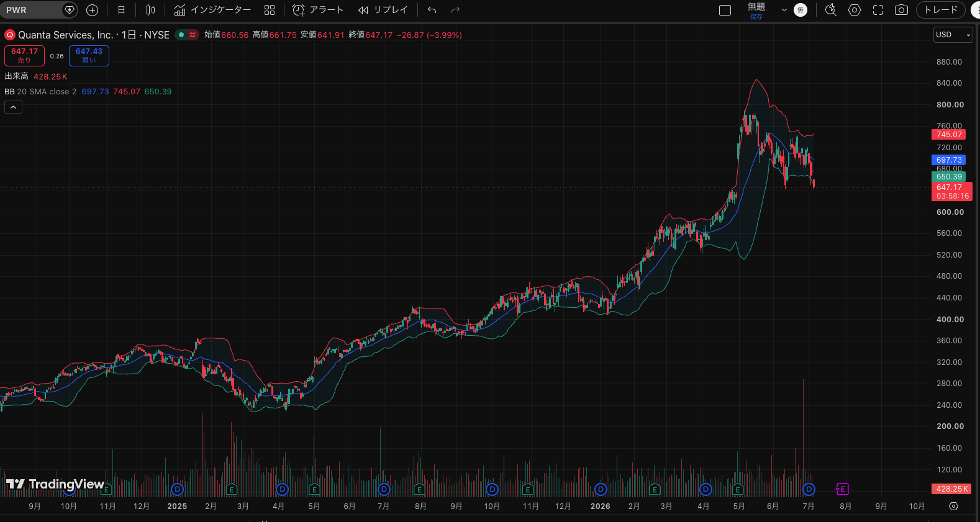
Task: Select the layout square icon
Action: (x=725, y=10)
